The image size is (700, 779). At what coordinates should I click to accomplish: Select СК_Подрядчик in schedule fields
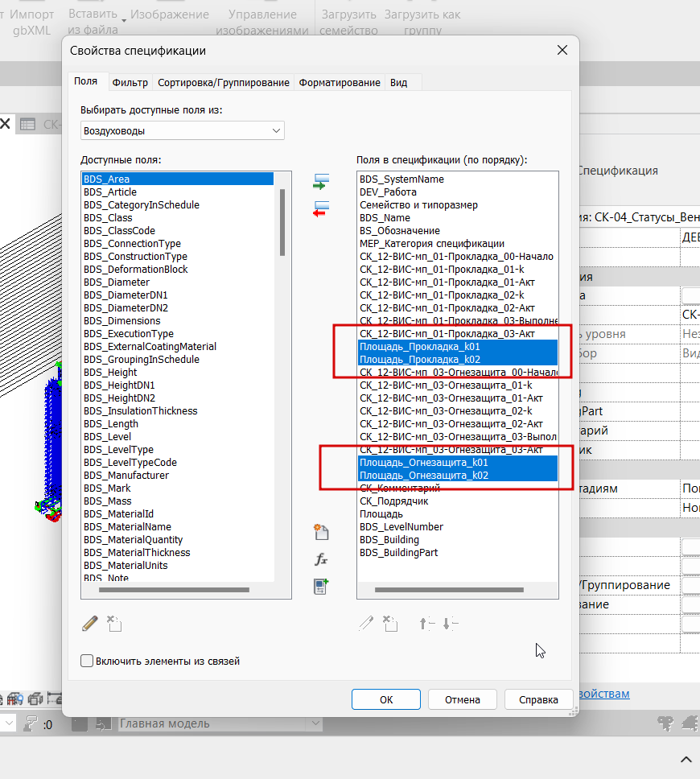458,501
